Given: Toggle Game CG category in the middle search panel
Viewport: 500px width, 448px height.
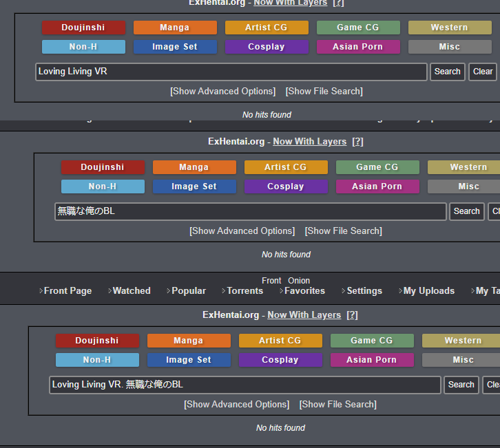Looking at the screenshot, I should tap(377, 167).
